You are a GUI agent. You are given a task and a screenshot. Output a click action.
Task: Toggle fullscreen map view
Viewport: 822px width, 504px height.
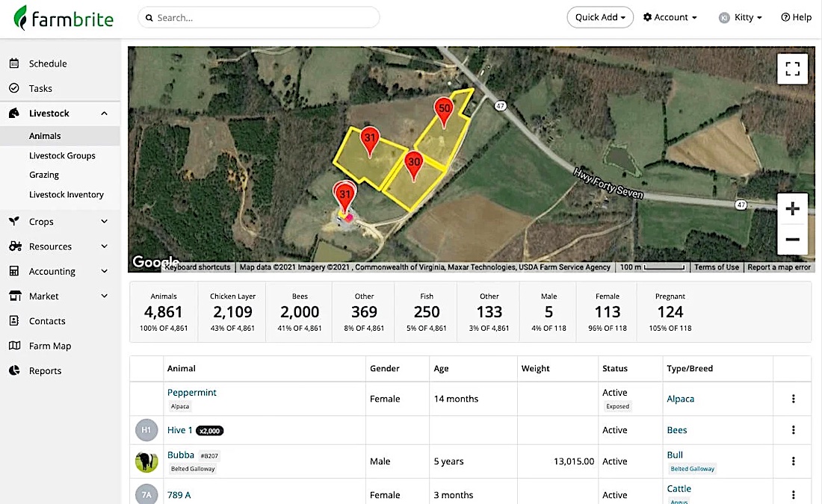point(792,69)
